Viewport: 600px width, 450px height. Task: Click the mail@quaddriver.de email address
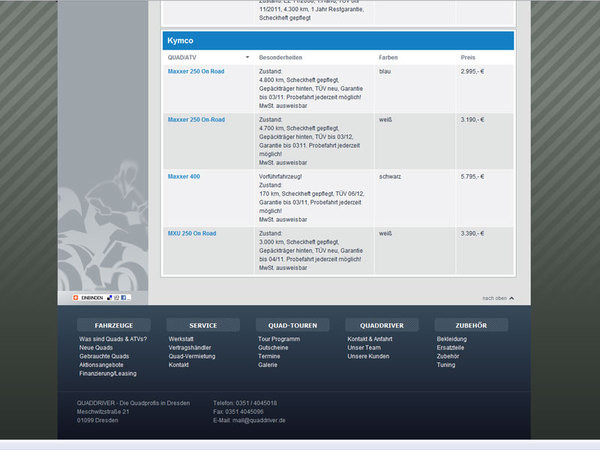pyautogui.click(x=259, y=420)
